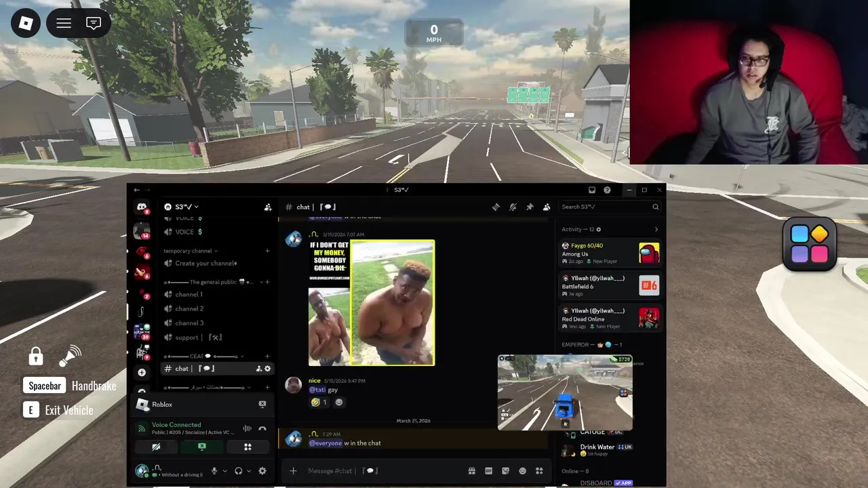This screenshot has height=488, width=868.
Task: Join voice channel 2
Action: tap(217, 308)
